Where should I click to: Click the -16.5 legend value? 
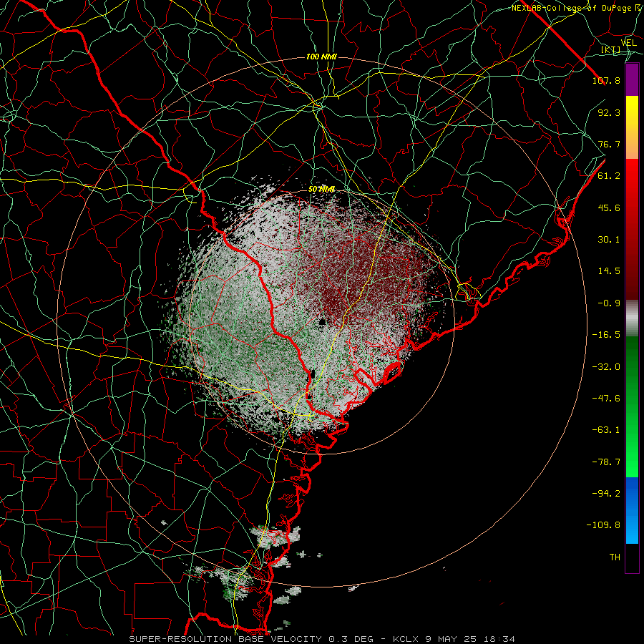tap(606, 335)
